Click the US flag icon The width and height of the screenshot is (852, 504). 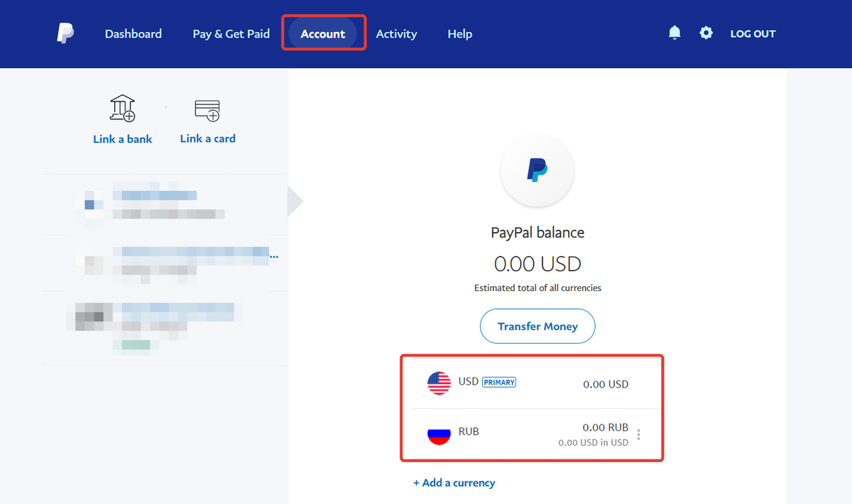pos(439,383)
